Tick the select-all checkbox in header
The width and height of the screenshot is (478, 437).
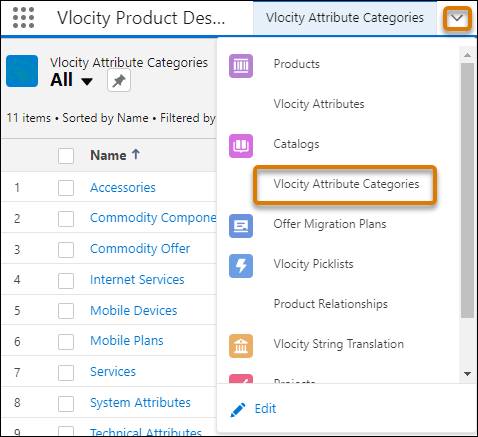(x=66, y=156)
